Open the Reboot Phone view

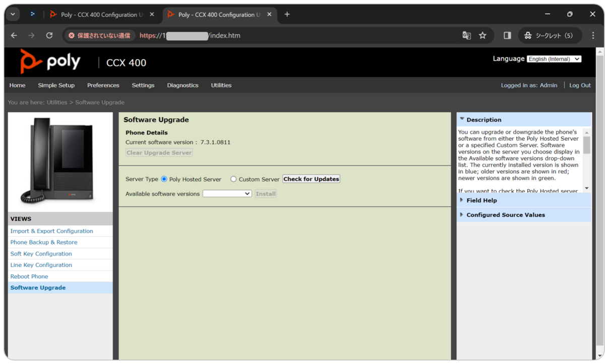pyautogui.click(x=29, y=276)
